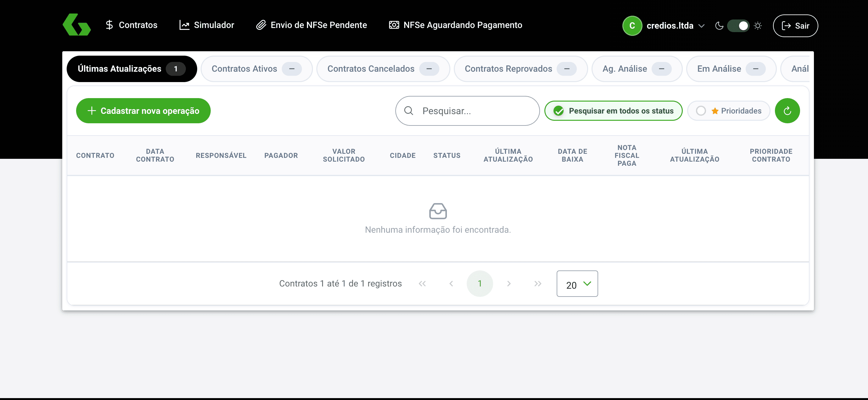Enable the Prioridades filter
This screenshot has height=400, width=868.
pyautogui.click(x=728, y=111)
